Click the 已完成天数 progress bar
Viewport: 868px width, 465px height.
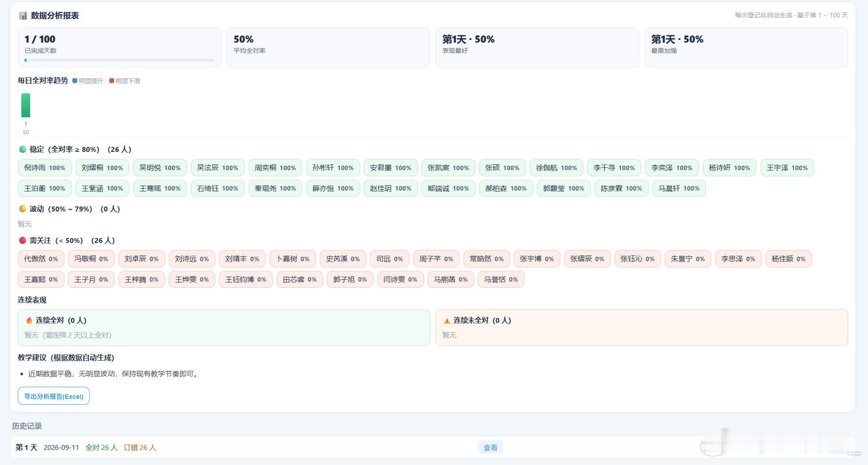119,60
